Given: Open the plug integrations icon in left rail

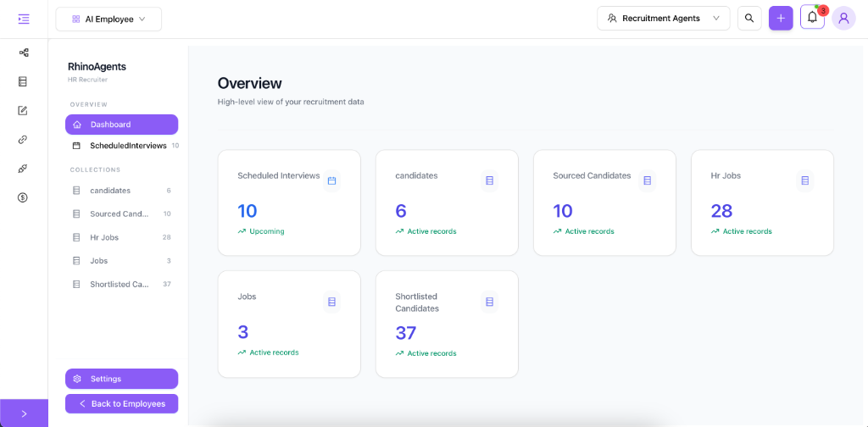Looking at the screenshot, I should pyautogui.click(x=23, y=169).
